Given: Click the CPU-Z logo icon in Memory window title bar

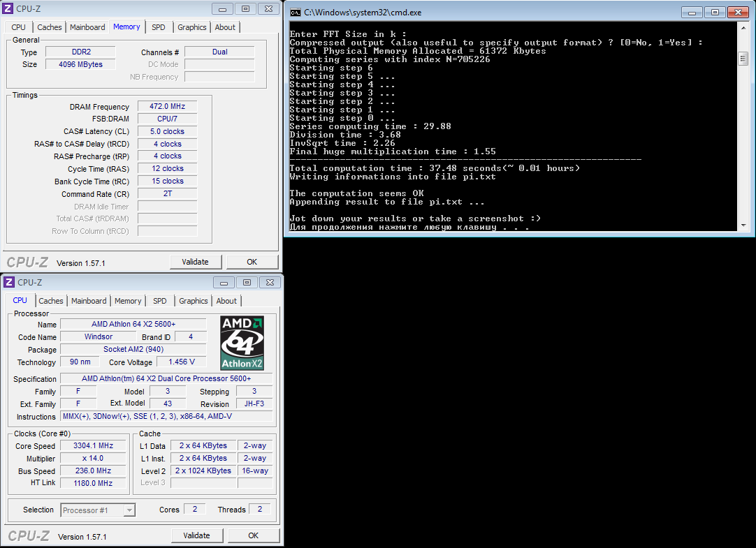Looking at the screenshot, I should click(x=8, y=8).
